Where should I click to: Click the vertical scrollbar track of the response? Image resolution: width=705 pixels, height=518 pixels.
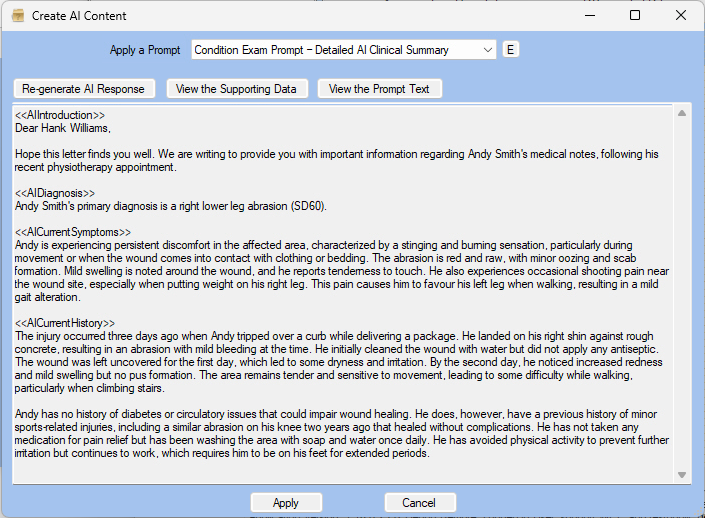[682, 300]
